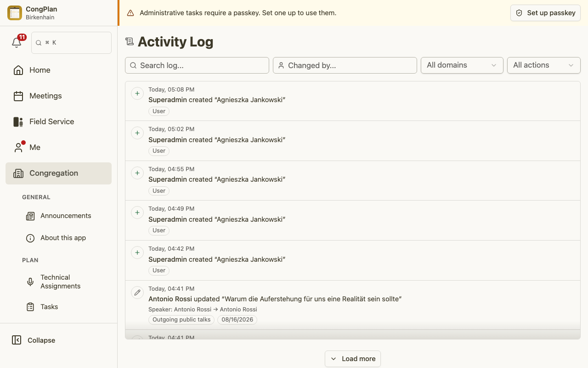The height and width of the screenshot is (368, 588).
Task: Click the Technical Assignments microphone icon
Action: (x=30, y=282)
